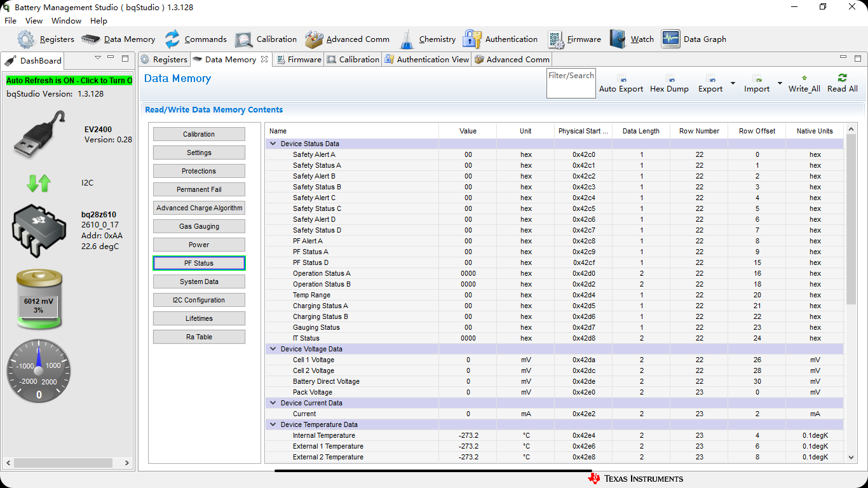The width and height of the screenshot is (868, 488).
Task: Click the Calibration category button in Data Memory
Action: [199, 135]
